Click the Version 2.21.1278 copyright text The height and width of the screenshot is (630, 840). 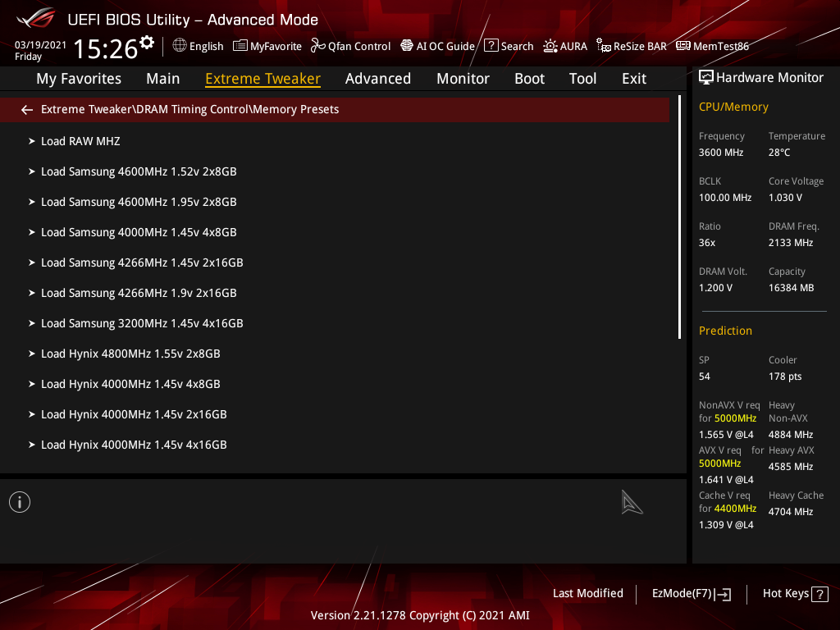420,615
